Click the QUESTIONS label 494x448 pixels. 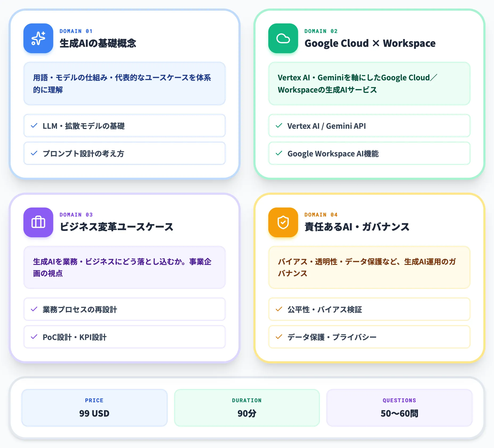[399, 400]
